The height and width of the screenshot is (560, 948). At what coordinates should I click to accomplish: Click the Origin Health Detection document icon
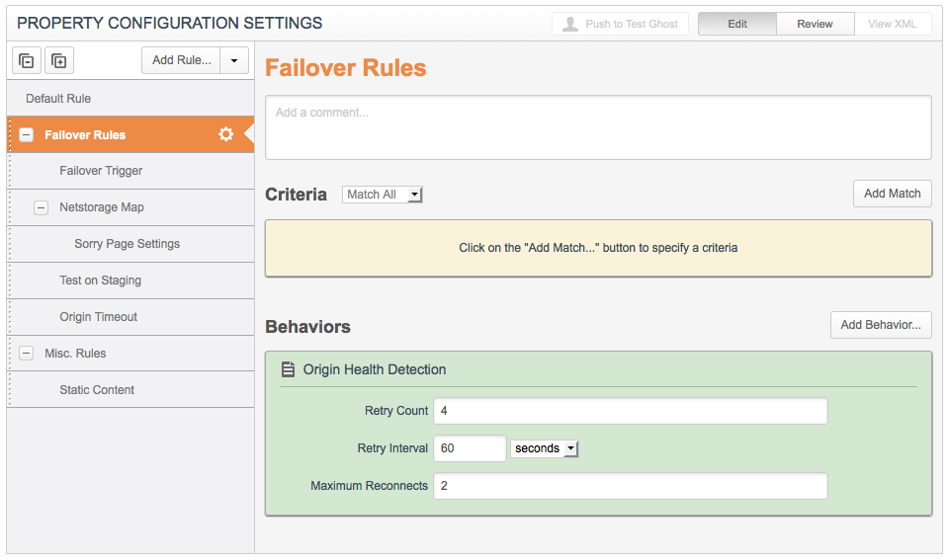[x=289, y=369]
